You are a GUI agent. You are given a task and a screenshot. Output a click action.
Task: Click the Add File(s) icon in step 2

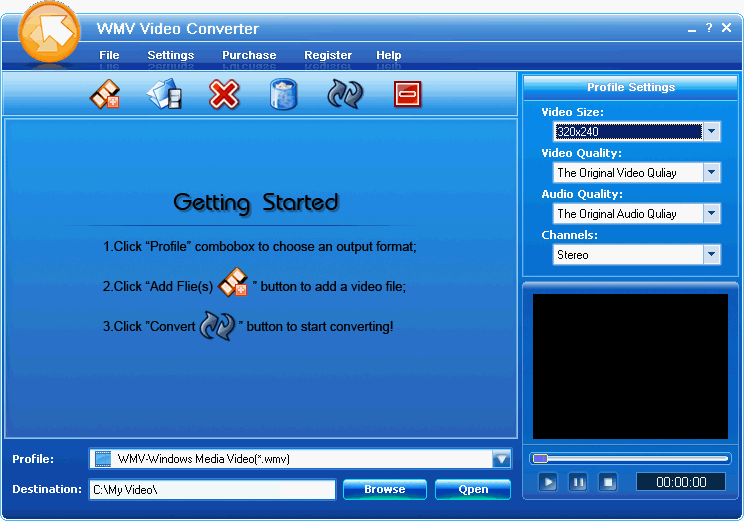pos(233,282)
